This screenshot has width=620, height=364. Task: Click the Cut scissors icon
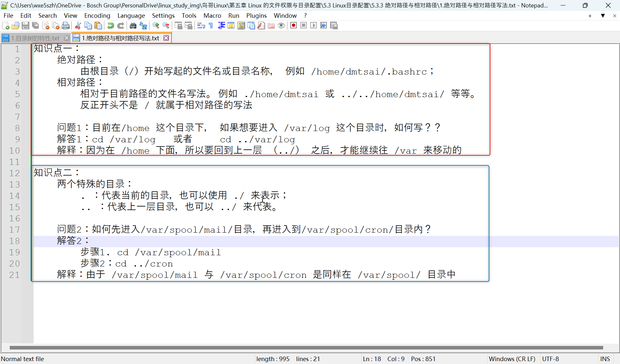(x=78, y=26)
